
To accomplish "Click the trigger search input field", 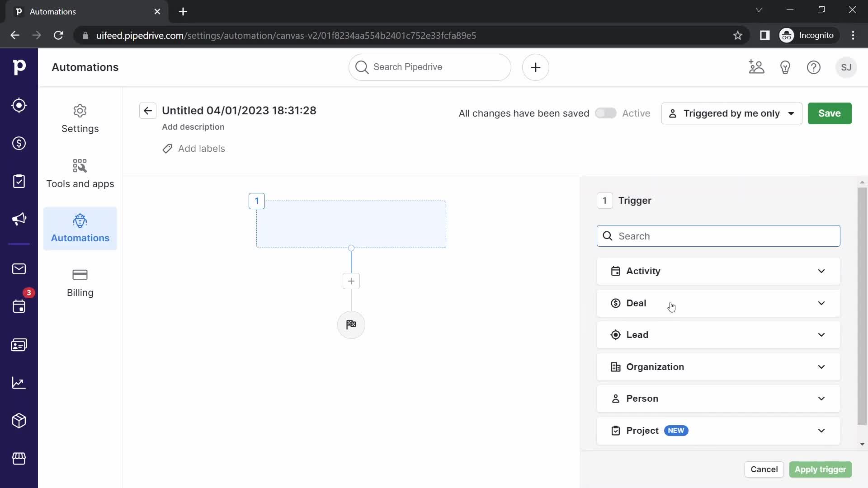I will click(718, 235).
